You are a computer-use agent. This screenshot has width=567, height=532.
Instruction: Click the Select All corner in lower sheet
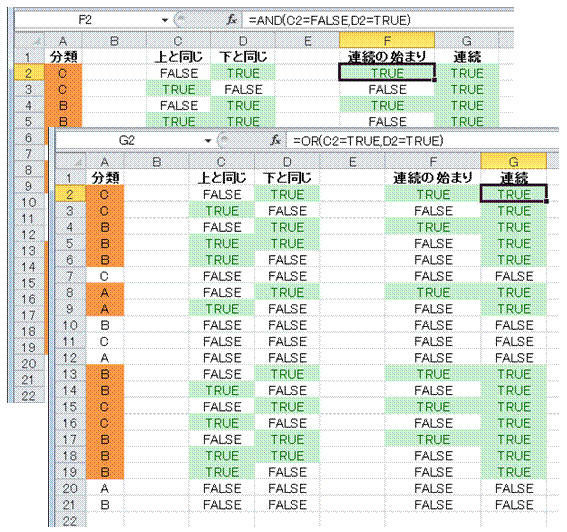coord(71,162)
